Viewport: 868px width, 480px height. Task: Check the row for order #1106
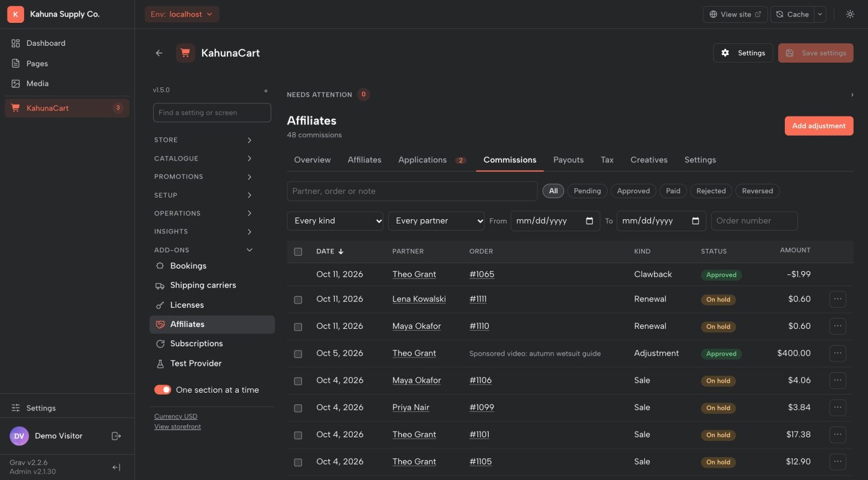click(298, 381)
